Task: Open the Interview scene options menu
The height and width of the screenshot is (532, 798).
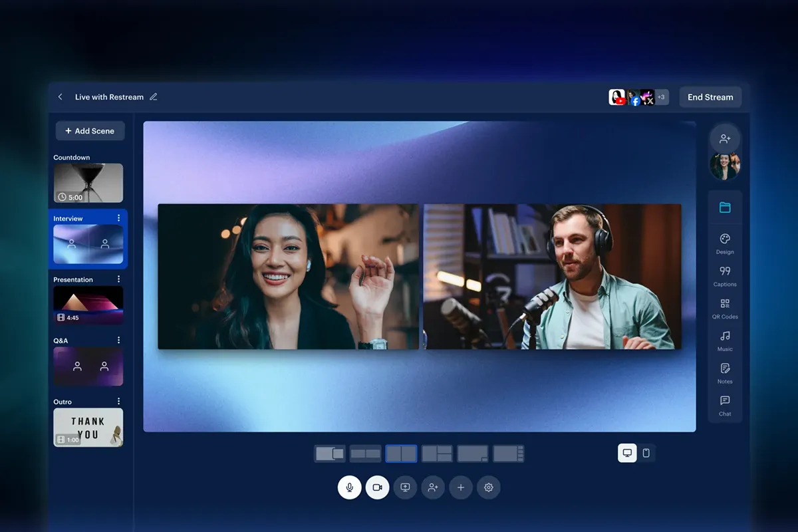Action: 119,218
